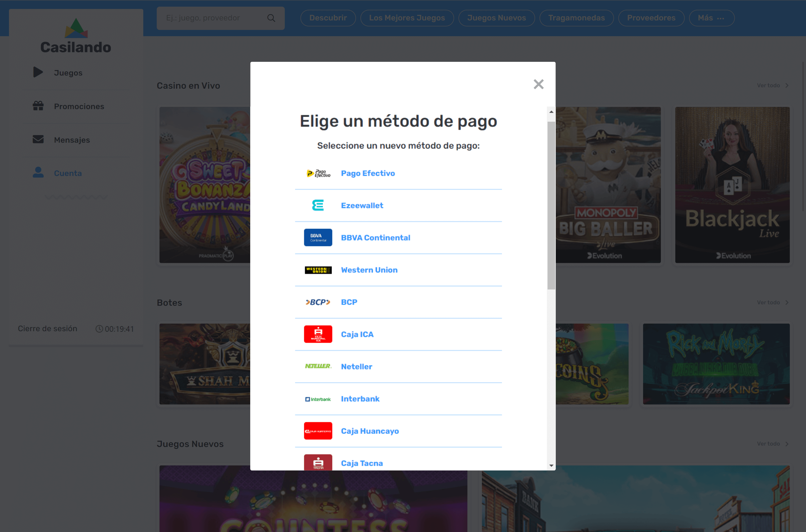Open the Promociones section
The width and height of the screenshot is (806, 532).
point(79,106)
